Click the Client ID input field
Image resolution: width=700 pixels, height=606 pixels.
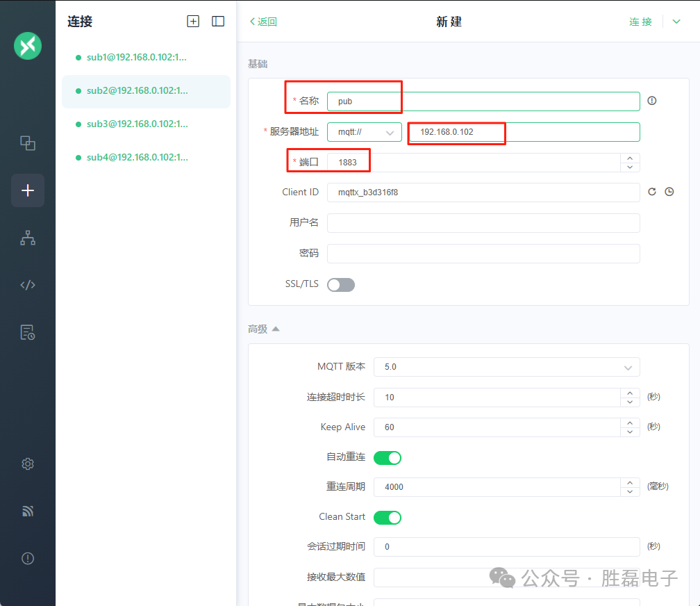pos(483,193)
